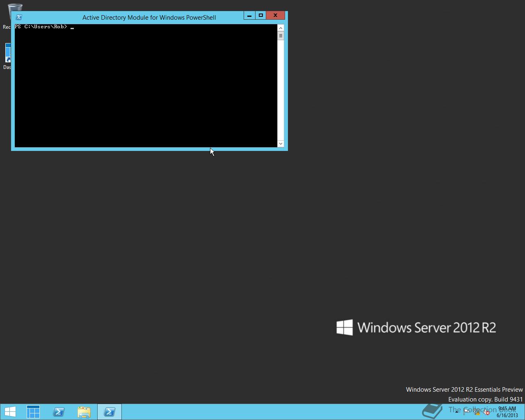Click the window title 'Active Directory Module for Windows PowerShell'
525x420 pixels.
(149, 18)
